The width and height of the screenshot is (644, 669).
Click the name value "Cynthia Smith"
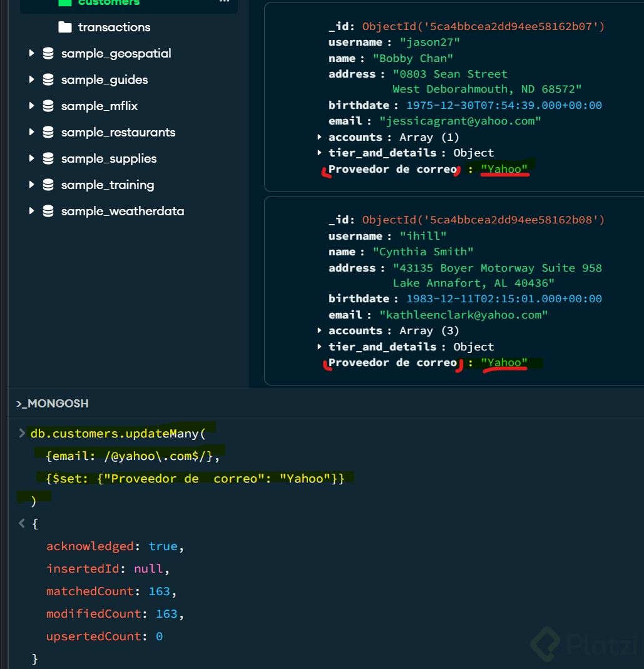coord(423,252)
